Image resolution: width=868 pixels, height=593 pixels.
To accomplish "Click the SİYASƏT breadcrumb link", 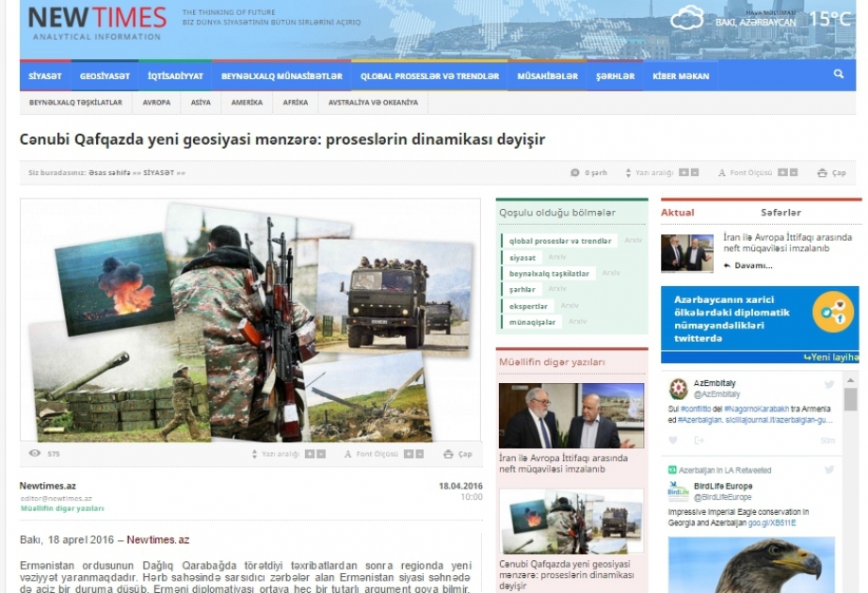I will [x=158, y=173].
